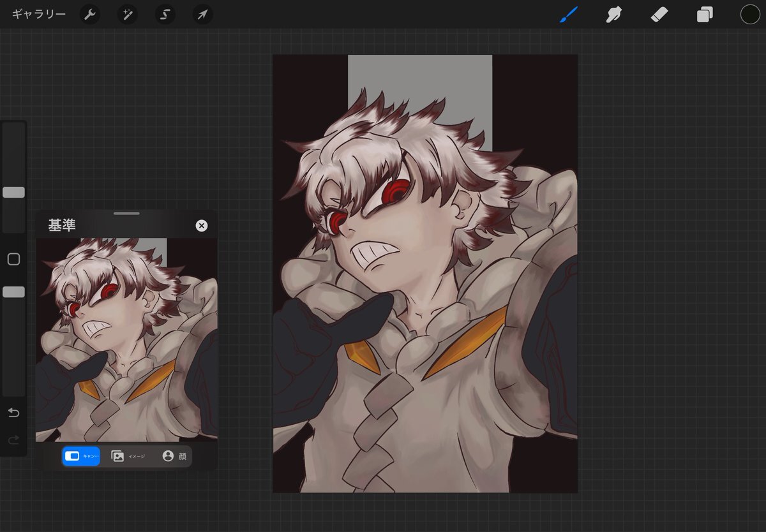
Task: Open the Layers panel
Action: pos(705,14)
